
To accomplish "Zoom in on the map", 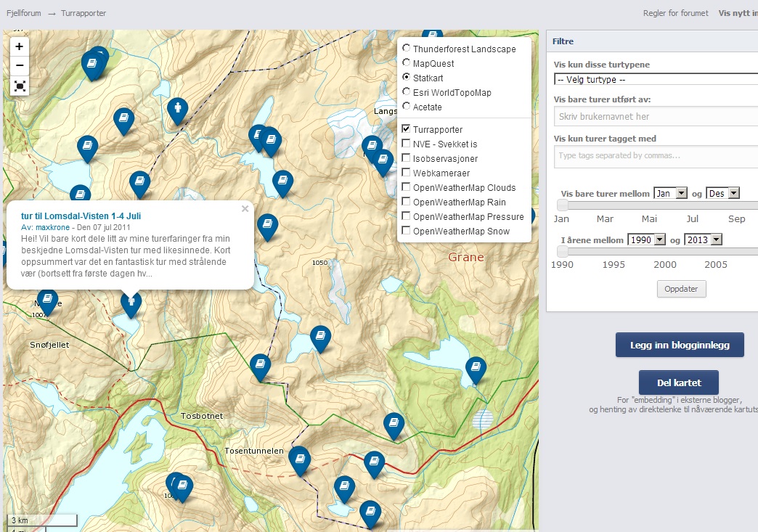I will coord(20,46).
